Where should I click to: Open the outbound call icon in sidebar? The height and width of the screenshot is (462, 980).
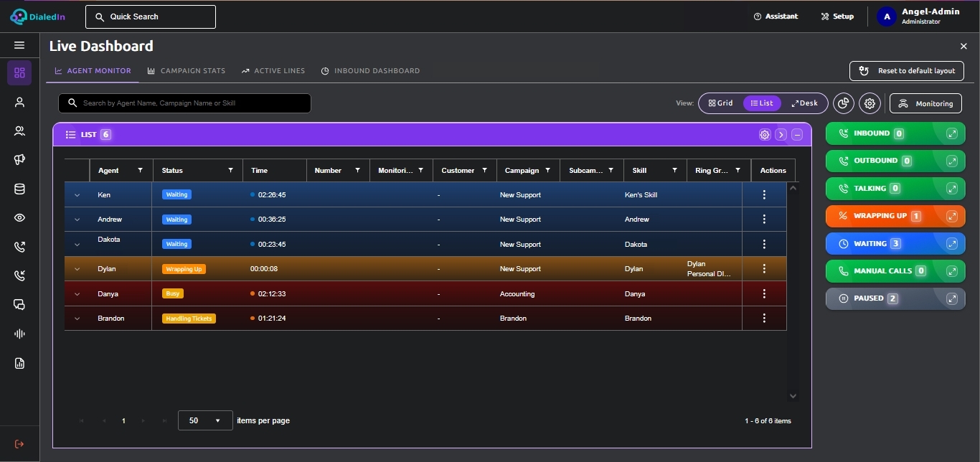[19, 247]
